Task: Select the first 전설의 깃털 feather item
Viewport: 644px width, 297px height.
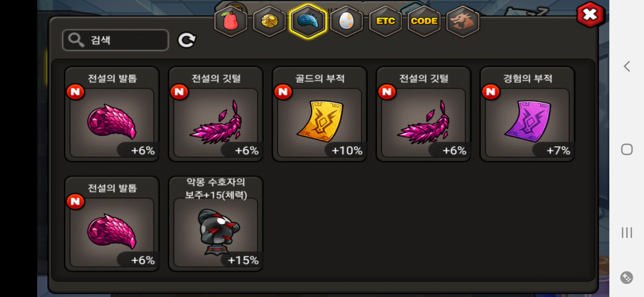Action: coord(216,114)
